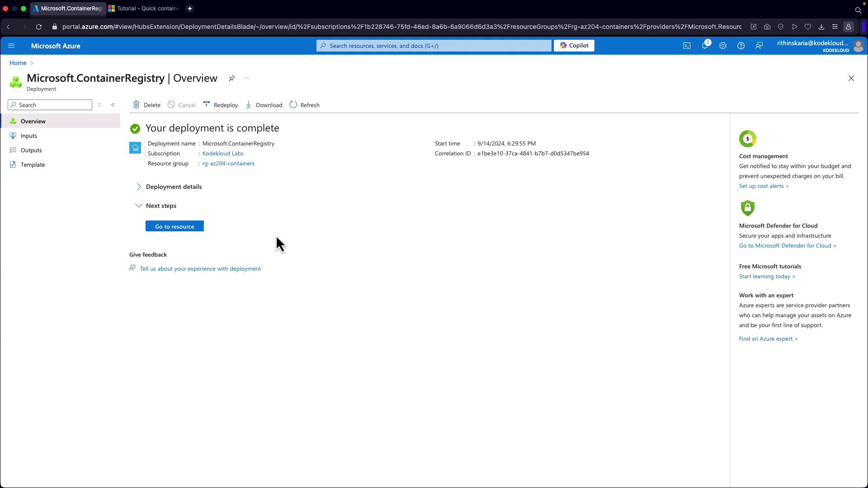Open more options ellipsis beside title

[246, 78]
